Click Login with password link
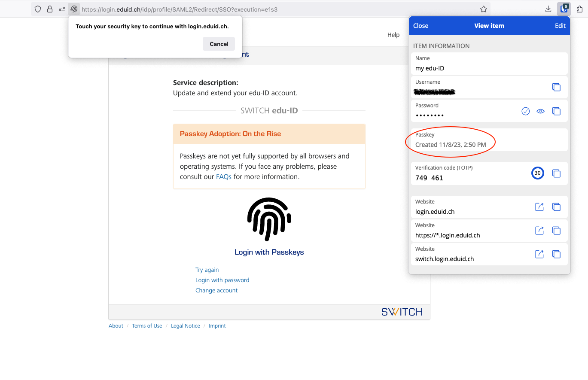 point(222,280)
